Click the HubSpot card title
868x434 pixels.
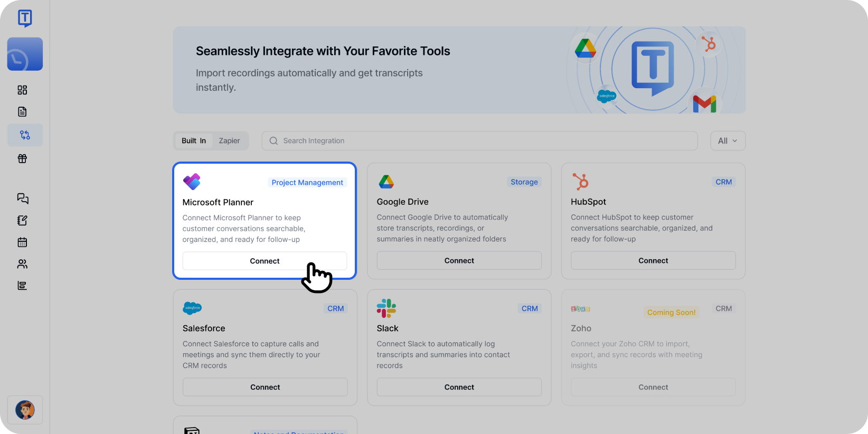(588, 202)
